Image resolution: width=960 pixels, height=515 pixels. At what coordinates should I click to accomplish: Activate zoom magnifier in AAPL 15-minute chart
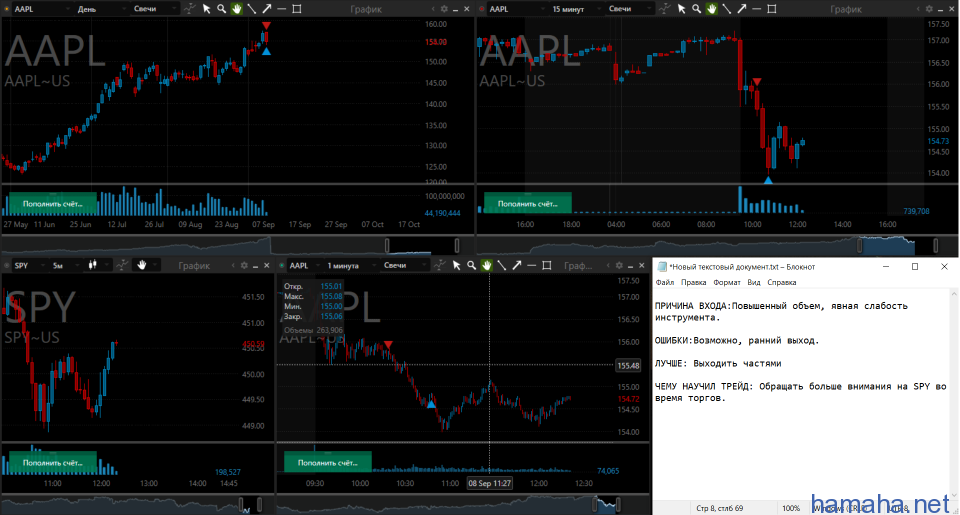point(696,9)
